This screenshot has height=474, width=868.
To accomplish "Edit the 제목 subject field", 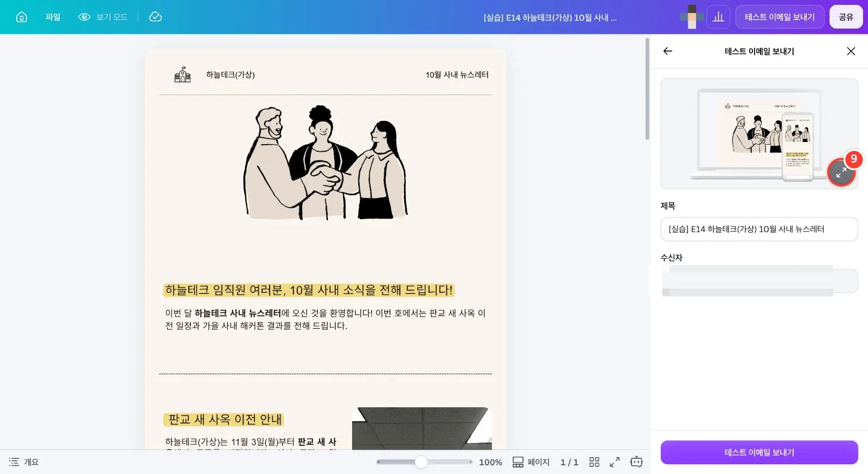I will 759,229.
